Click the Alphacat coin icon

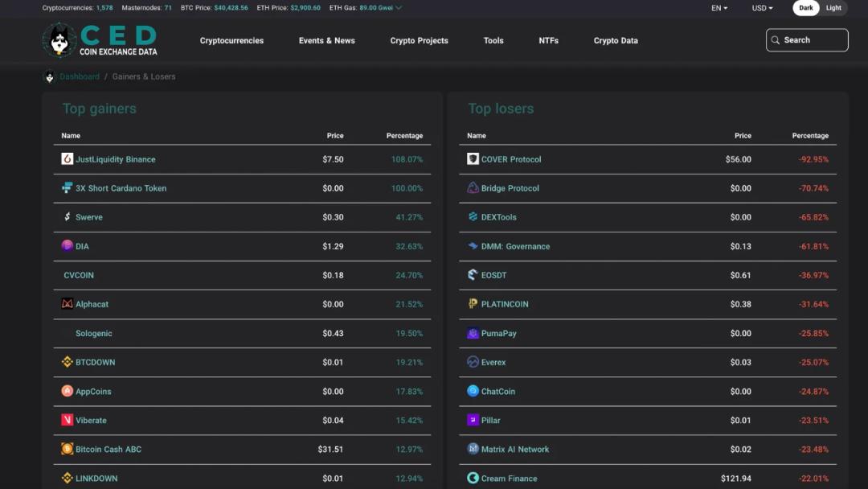(x=67, y=303)
